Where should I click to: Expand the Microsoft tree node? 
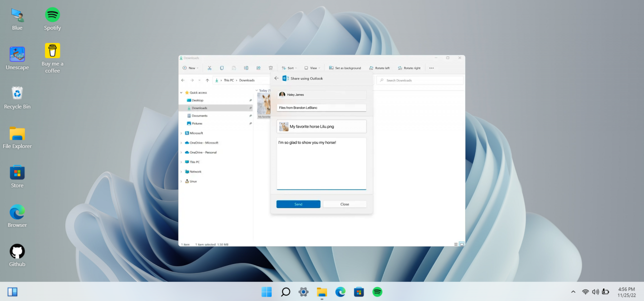point(181,133)
